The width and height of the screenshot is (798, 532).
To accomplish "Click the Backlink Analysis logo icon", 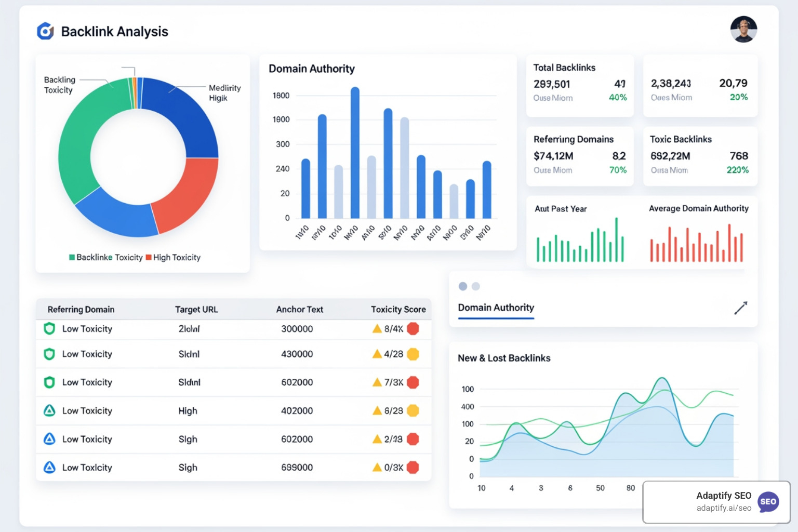I will (x=45, y=31).
